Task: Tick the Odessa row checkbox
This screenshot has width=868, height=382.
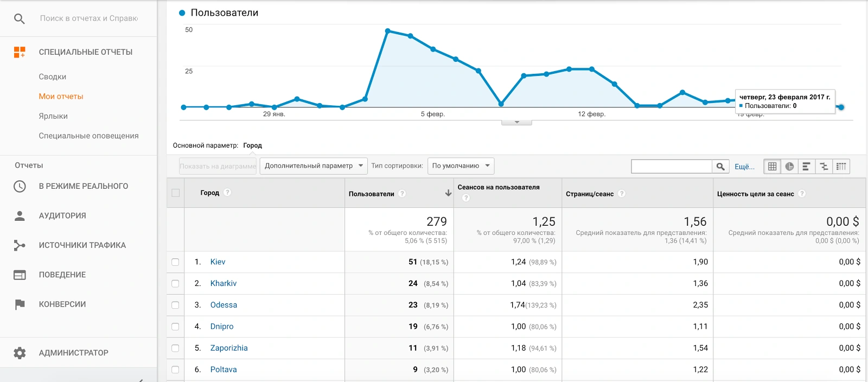Action: 175,305
